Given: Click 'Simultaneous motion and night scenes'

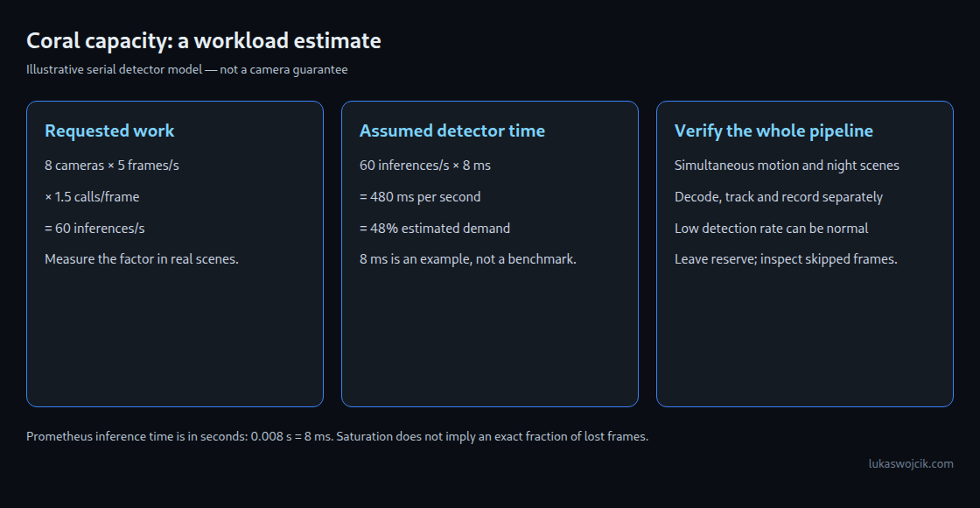Looking at the screenshot, I should (x=787, y=166).
